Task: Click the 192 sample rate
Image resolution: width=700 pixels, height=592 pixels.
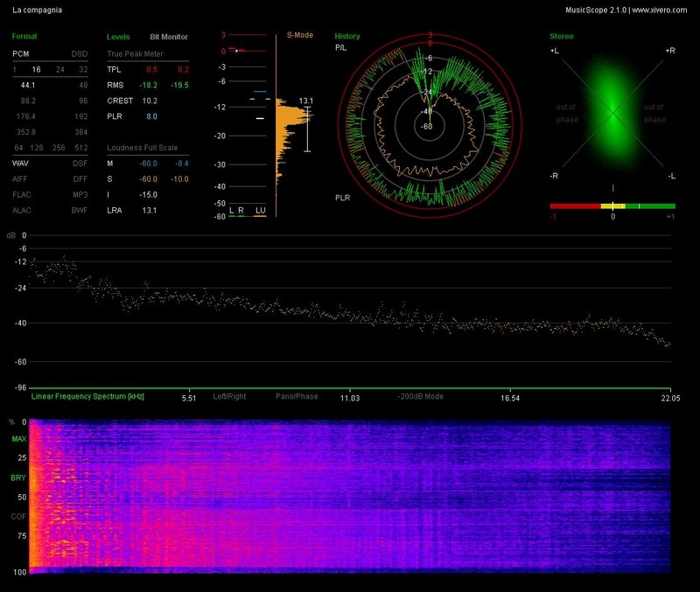Action: pyautogui.click(x=81, y=116)
